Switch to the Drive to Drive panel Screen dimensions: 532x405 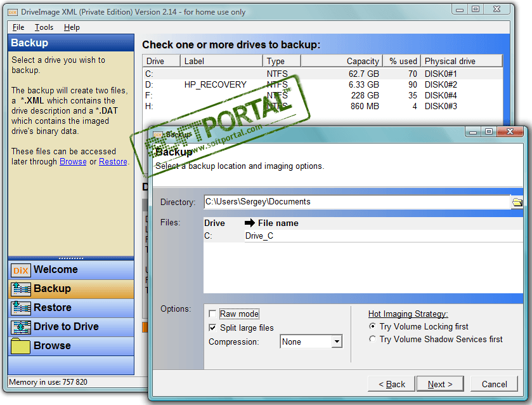[71, 327]
